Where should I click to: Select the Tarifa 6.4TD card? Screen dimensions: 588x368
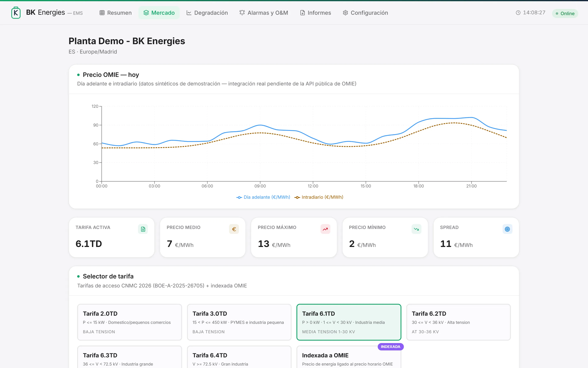tap(239, 357)
